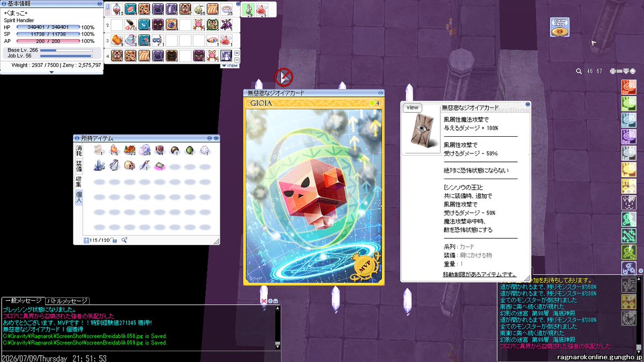Minimize the 基本情報 panel via the right circle
This screenshot has width=644, height=362.
100,3
